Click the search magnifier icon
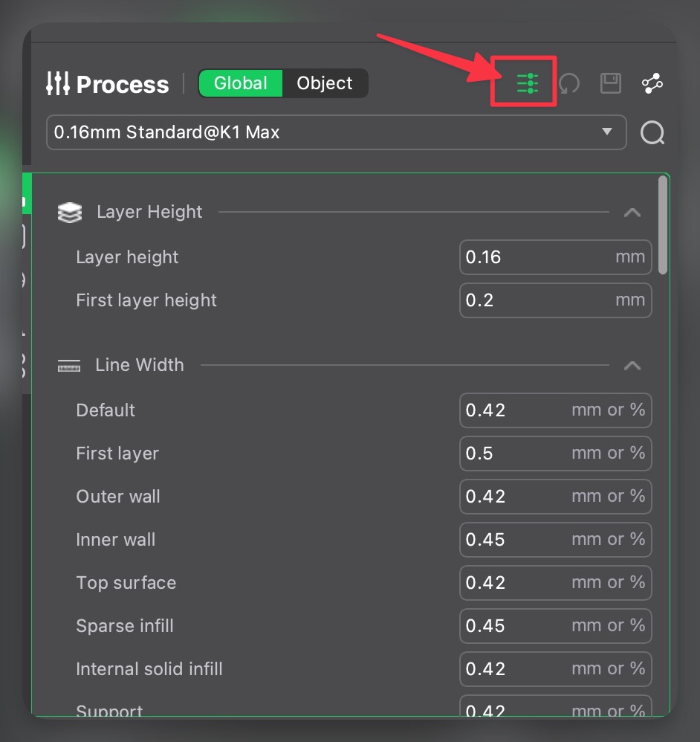This screenshot has height=742, width=700. coord(652,133)
